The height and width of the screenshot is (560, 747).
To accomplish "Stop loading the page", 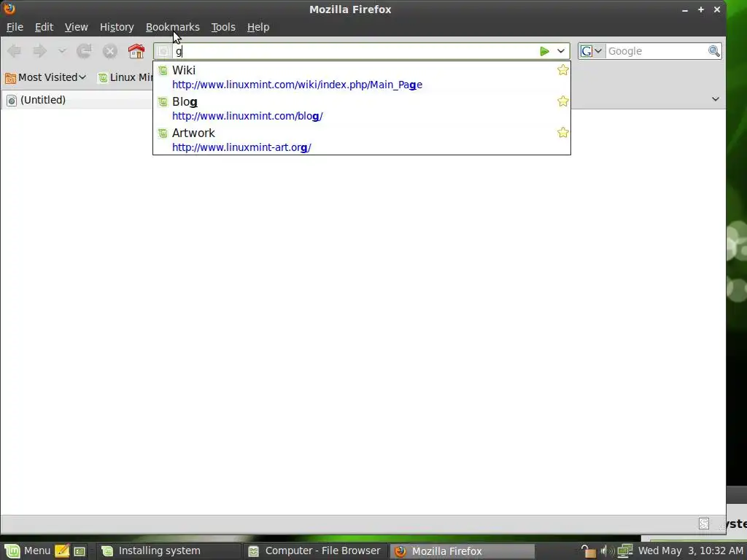I will 110,51.
